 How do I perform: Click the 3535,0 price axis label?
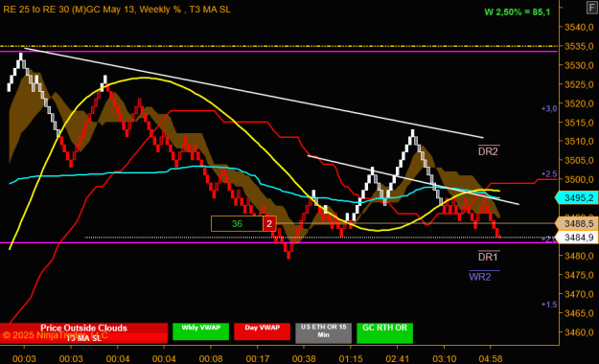pos(579,46)
